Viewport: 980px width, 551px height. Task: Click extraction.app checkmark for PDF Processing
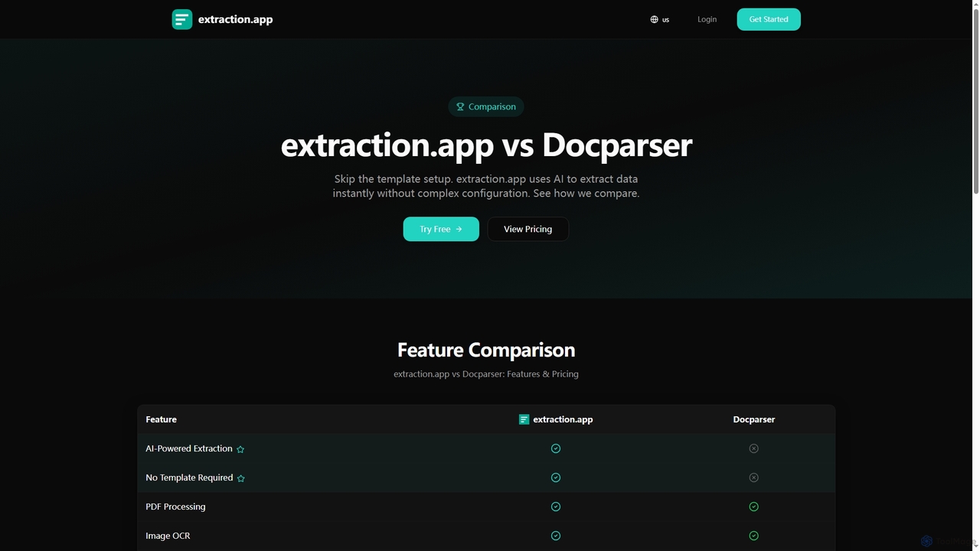click(x=556, y=507)
